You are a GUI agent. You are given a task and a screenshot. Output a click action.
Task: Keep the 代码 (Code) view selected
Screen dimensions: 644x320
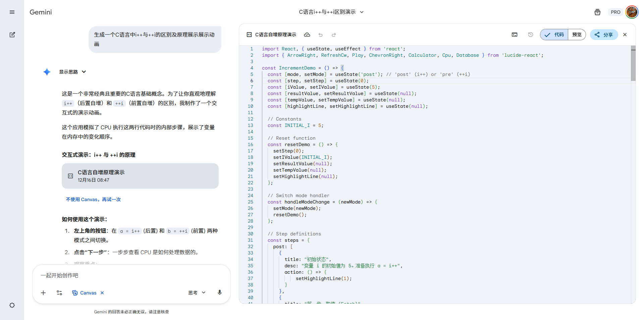[x=554, y=35]
